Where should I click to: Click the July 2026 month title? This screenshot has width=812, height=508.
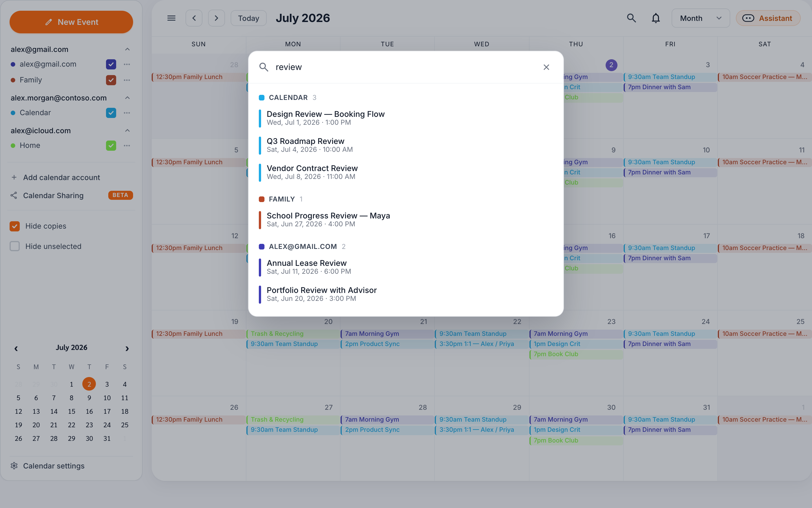303,18
